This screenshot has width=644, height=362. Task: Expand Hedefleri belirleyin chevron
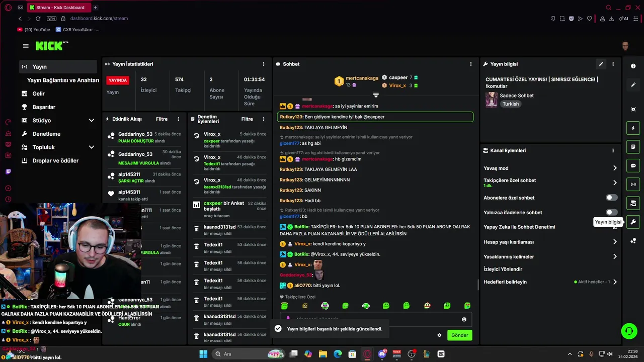click(615, 282)
